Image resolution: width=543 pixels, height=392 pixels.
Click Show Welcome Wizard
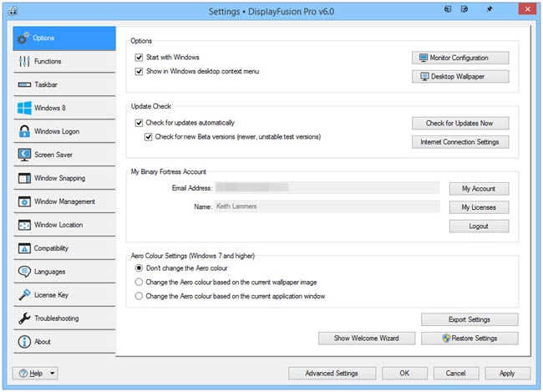367,339
